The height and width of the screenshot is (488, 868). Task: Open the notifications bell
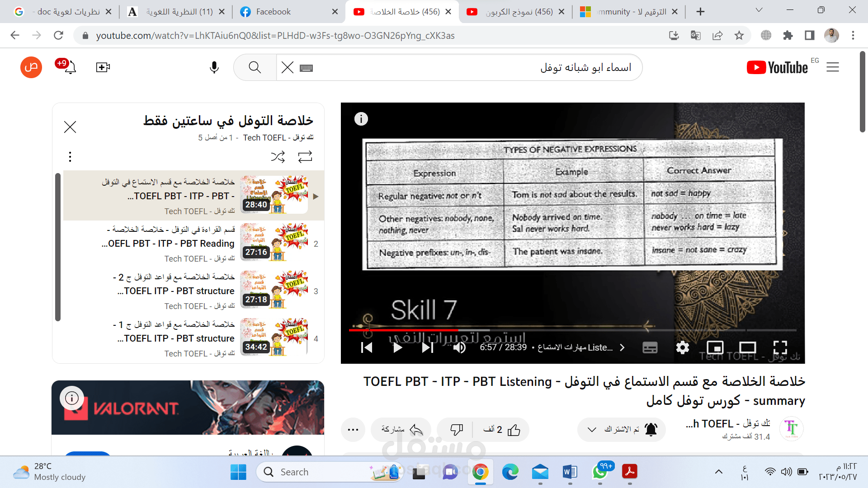pos(71,68)
